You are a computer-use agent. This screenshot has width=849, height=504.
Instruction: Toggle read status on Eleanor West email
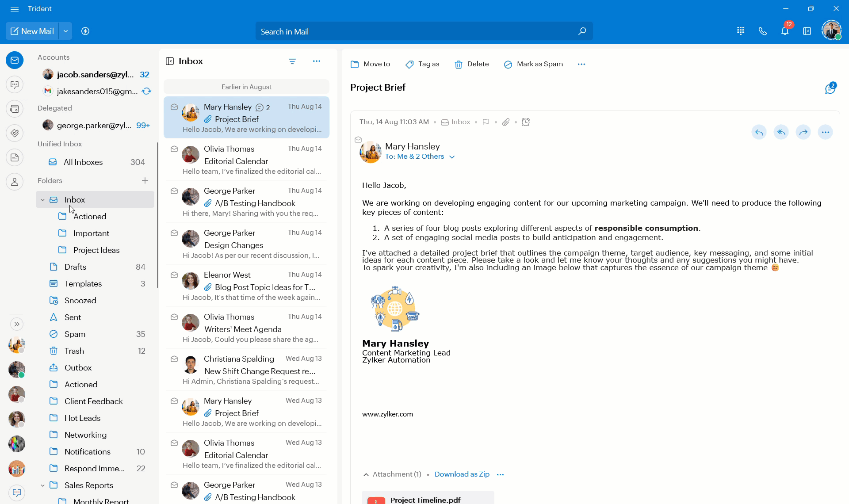[x=174, y=275]
